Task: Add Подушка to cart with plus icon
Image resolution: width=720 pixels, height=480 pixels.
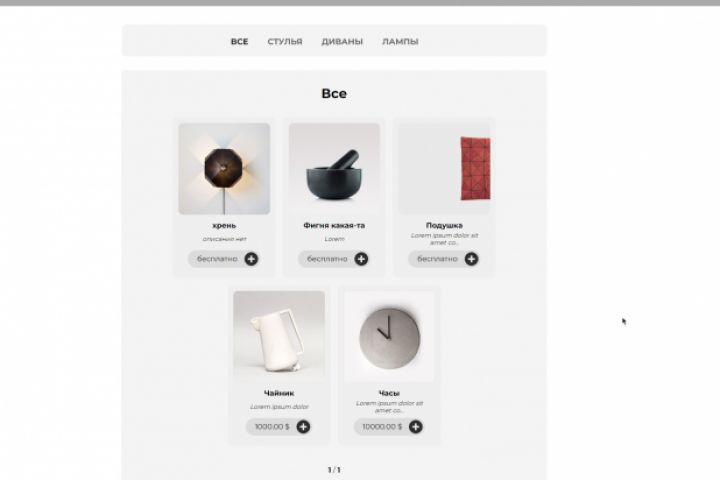Action: pos(471,259)
